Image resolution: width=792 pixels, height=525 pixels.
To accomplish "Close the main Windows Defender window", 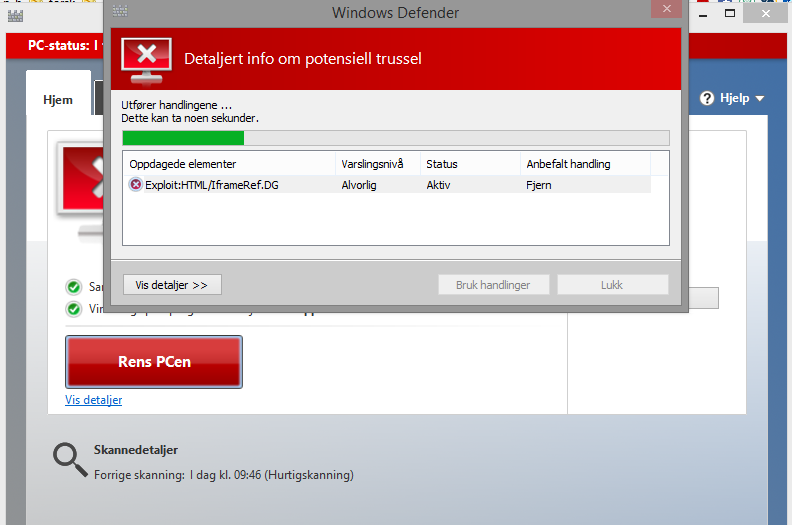I will pyautogui.click(x=766, y=14).
